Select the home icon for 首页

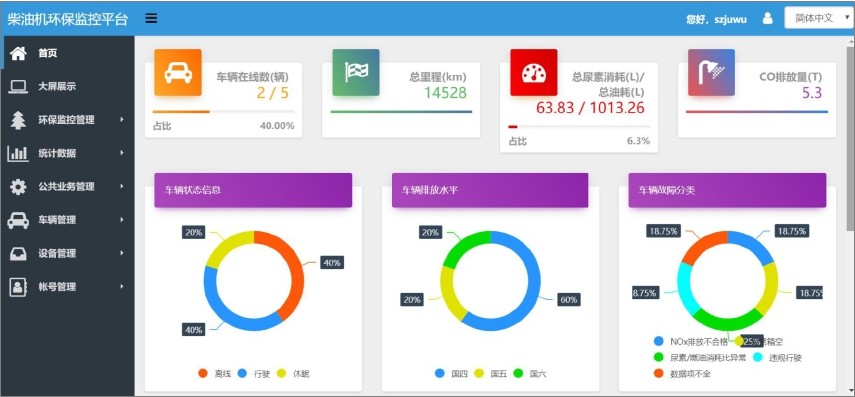(x=18, y=53)
